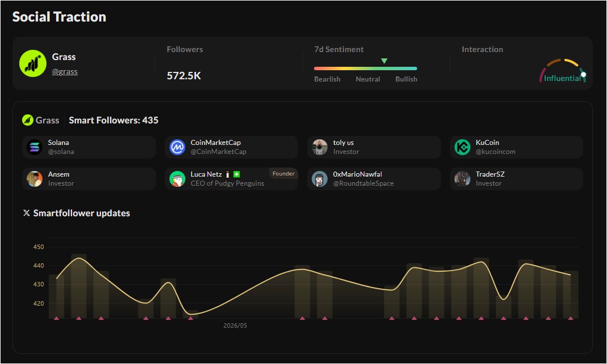Image resolution: width=607 pixels, height=364 pixels.
Task: Click the KuCoin logo icon
Action: click(x=462, y=147)
